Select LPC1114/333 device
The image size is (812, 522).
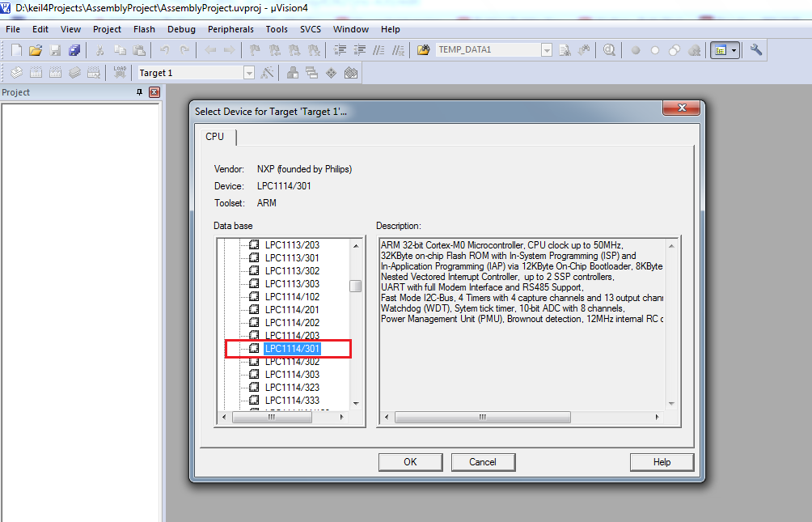click(x=292, y=400)
